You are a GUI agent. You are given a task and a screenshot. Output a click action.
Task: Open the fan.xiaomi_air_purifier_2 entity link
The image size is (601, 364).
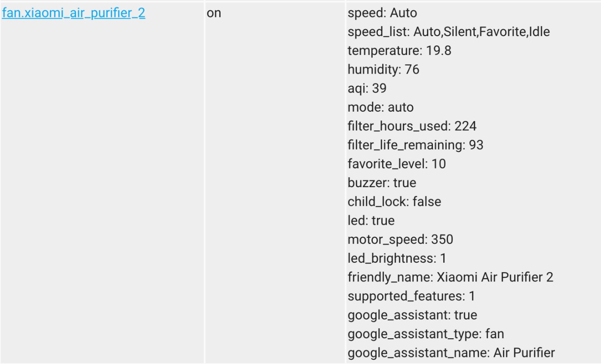[x=74, y=13]
